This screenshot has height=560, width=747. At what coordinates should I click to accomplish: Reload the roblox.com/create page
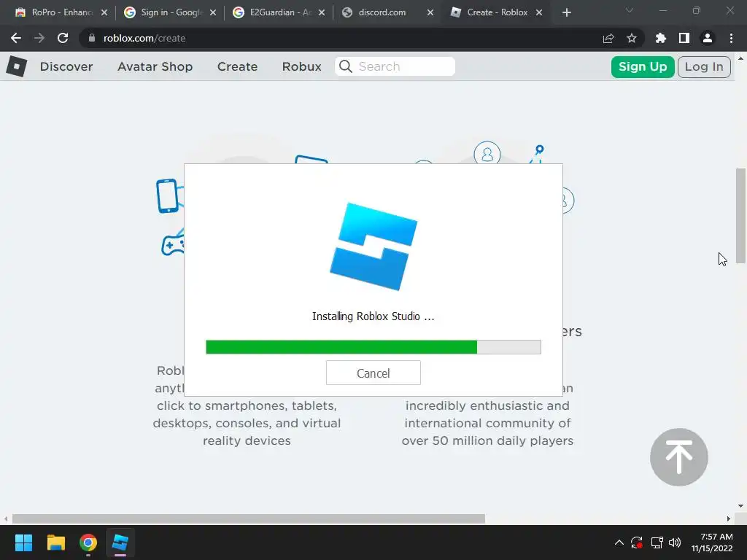coord(63,38)
